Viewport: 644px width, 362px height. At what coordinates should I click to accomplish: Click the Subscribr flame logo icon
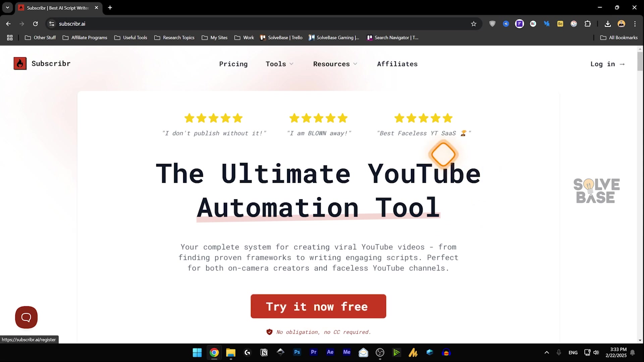[x=20, y=63]
